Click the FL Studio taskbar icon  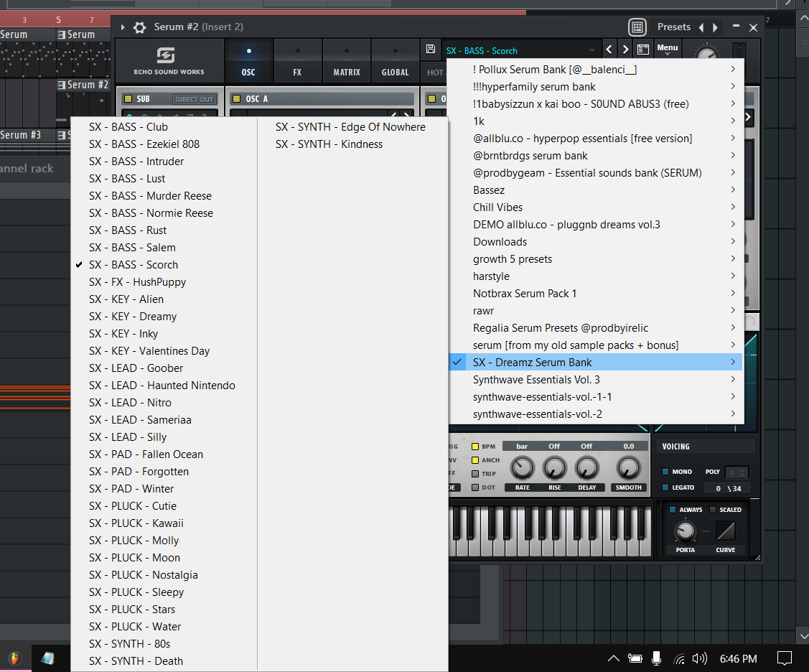click(x=15, y=658)
